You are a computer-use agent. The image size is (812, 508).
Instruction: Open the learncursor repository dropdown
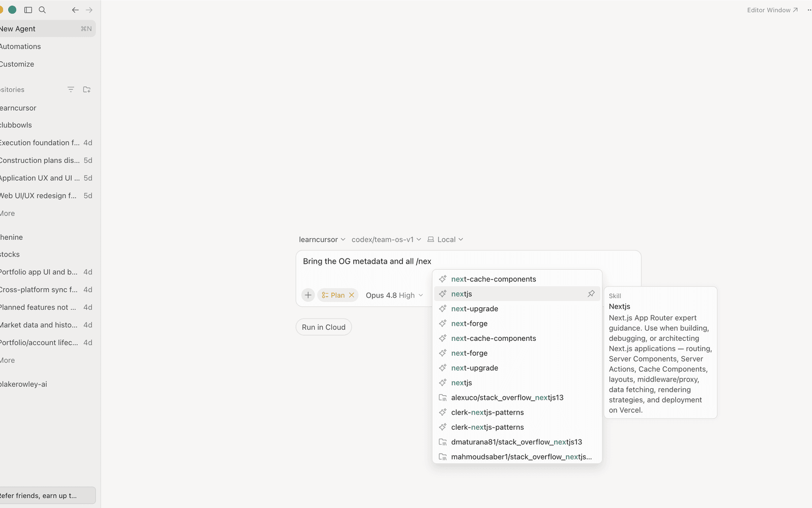(x=322, y=239)
